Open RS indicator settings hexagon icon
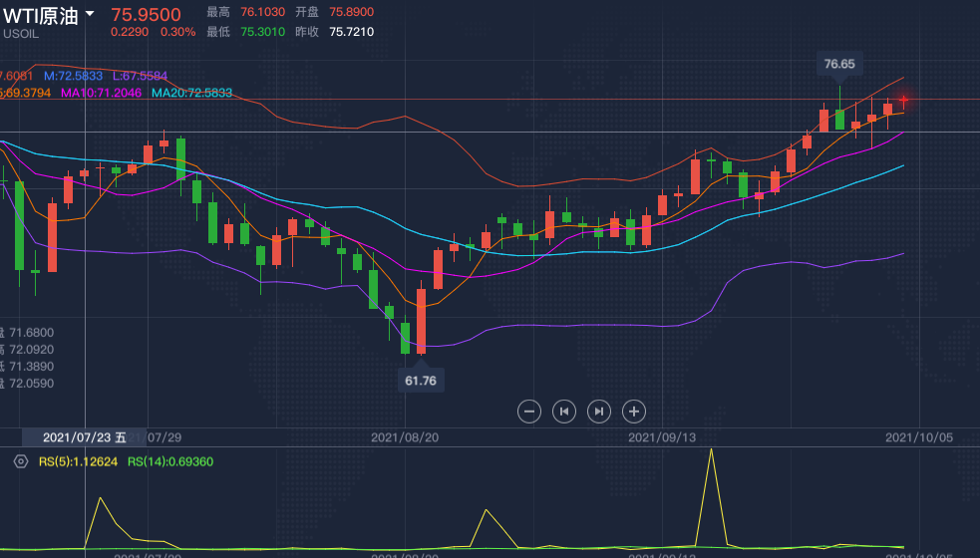 click(x=20, y=461)
